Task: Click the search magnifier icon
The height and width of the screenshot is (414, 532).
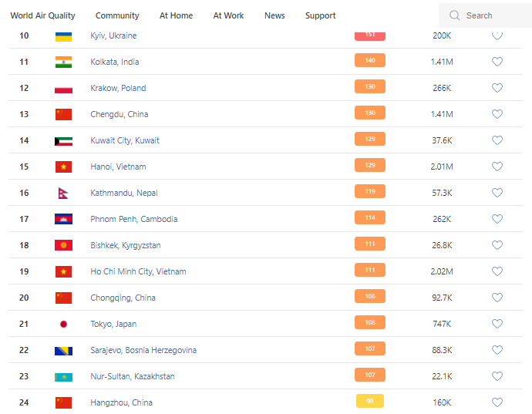Action: pos(455,15)
